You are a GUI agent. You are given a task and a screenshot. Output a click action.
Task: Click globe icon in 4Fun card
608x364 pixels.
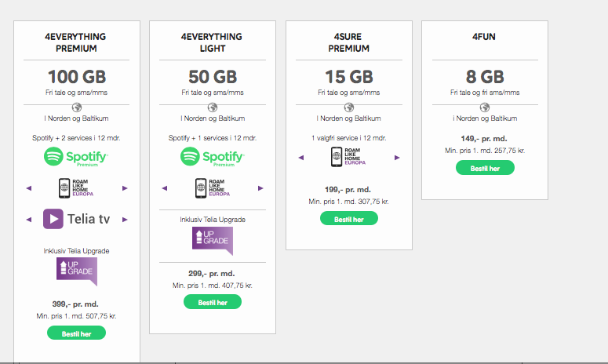click(485, 107)
